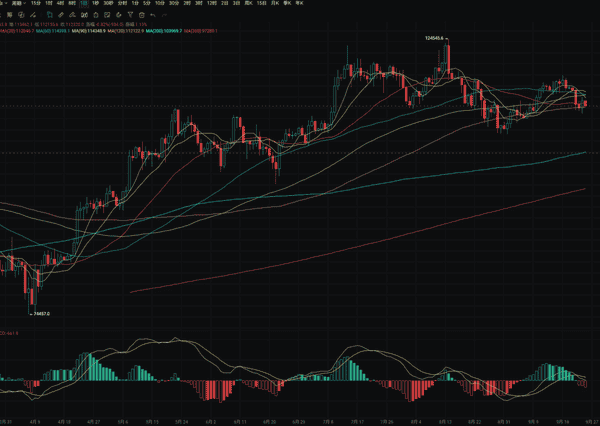Click the 124545.6 high price label
Viewport: 600px width, 426px height.
pos(433,37)
